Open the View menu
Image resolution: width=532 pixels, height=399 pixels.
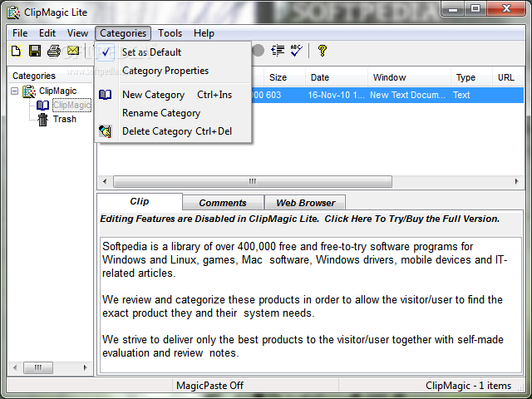[77, 33]
